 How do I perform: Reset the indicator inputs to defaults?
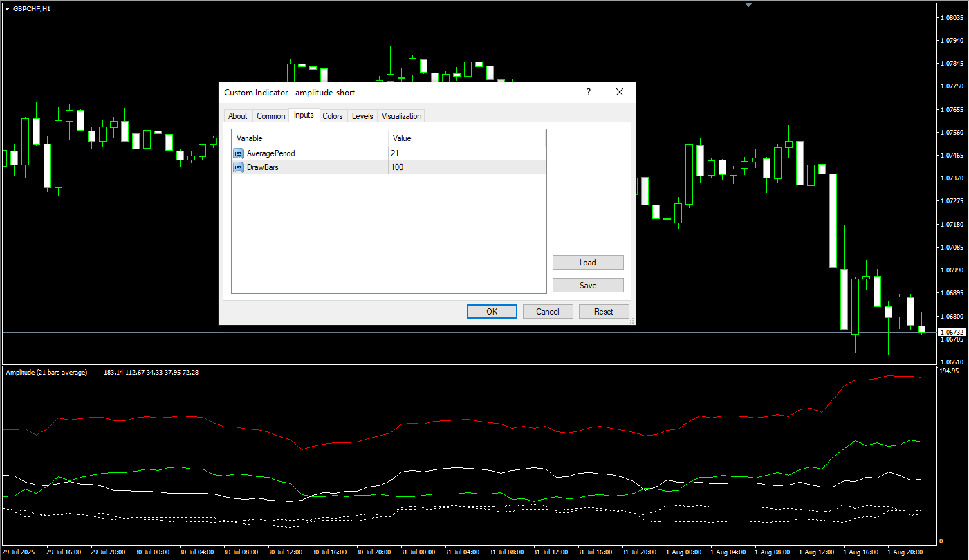[x=604, y=312]
